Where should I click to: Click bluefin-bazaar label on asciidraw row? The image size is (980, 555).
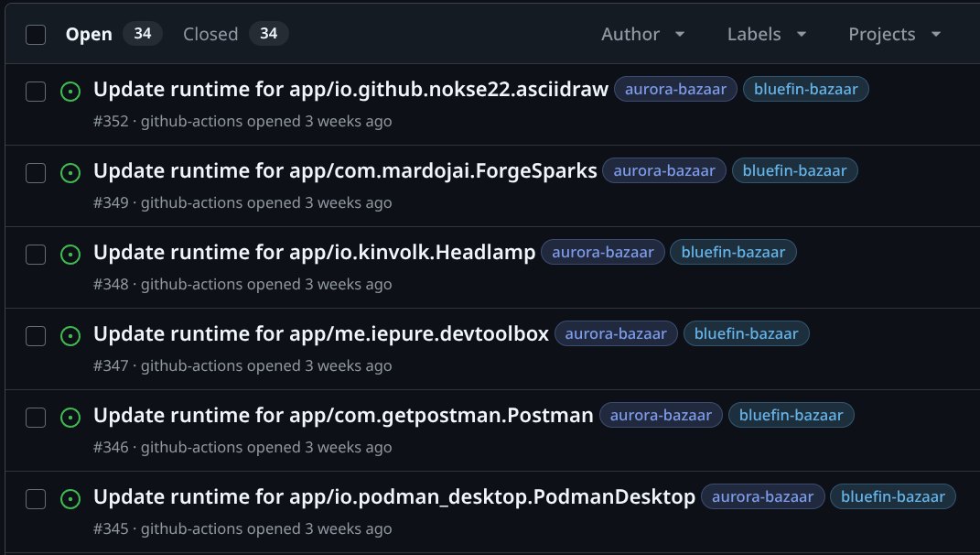coord(805,89)
